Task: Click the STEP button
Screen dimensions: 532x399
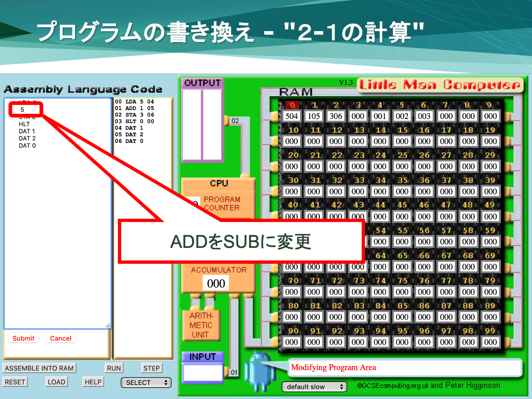Action: pos(151,368)
